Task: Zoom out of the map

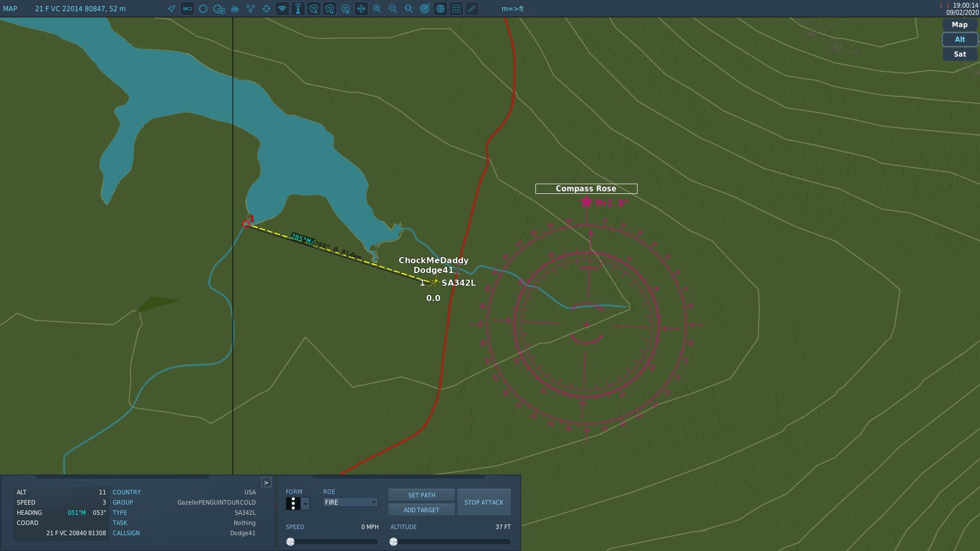Action: coord(393,9)
